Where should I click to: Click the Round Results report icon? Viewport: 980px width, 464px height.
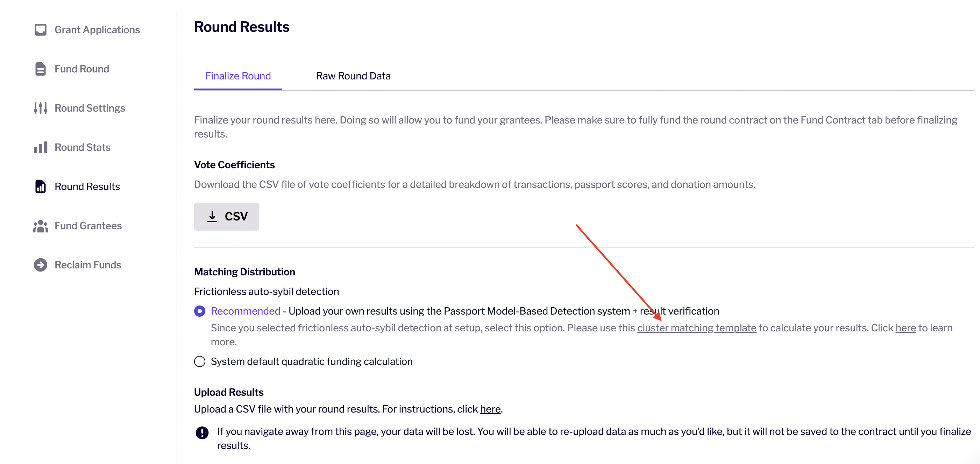point(40,187)
